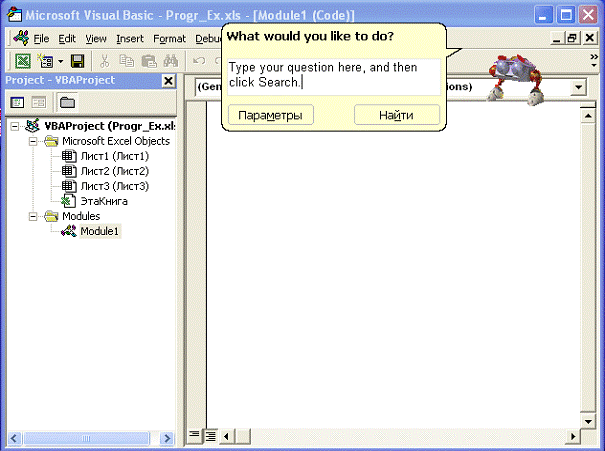Click the Параметры button
Screen dimensions: 605x451
[270, 115]
